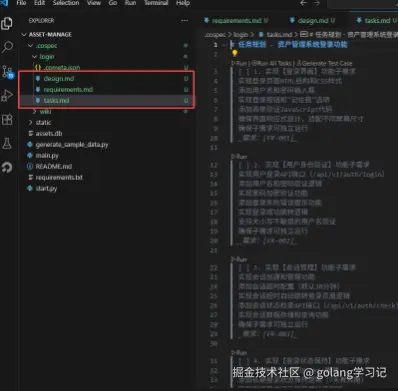
Task: Select tasks.md in the file tree
Action: (56, 100)
